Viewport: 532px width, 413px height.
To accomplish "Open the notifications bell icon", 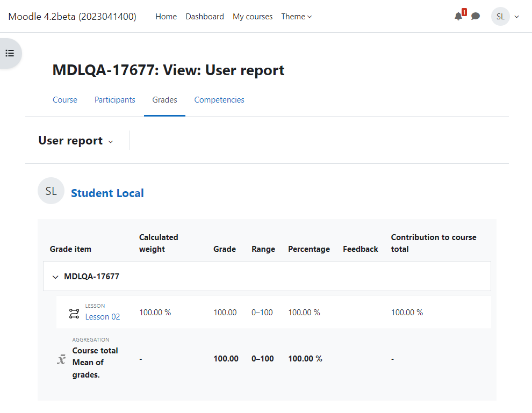I will click(x=458, y=16).
